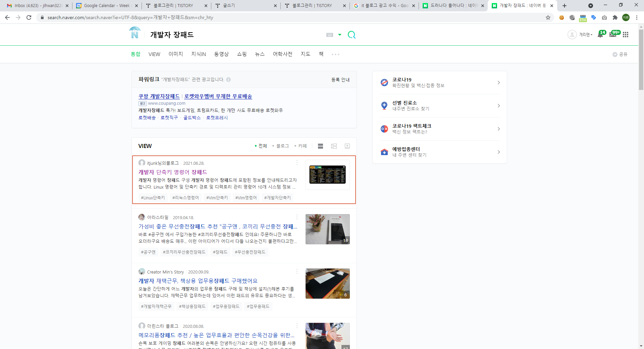644x349 pixels.
Task: Switch to the 뉴스 tab
Action: pyautogui.click(x=260, y=54)
